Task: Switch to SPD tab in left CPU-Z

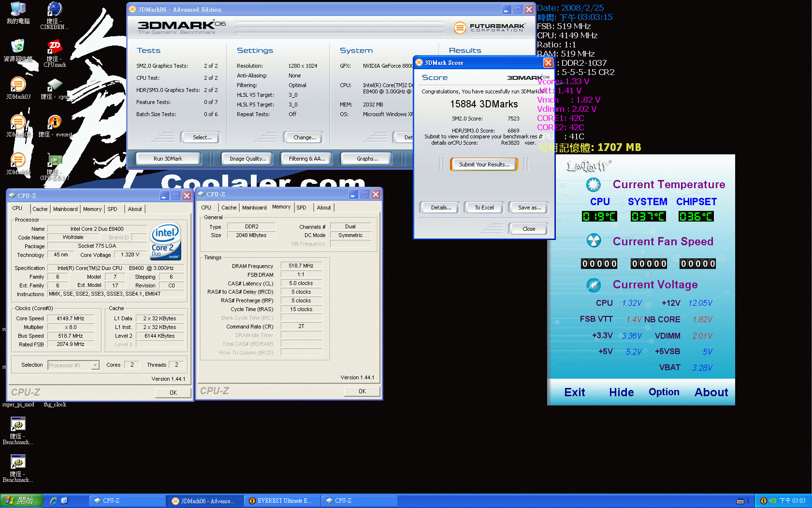Action: (112, 209)
